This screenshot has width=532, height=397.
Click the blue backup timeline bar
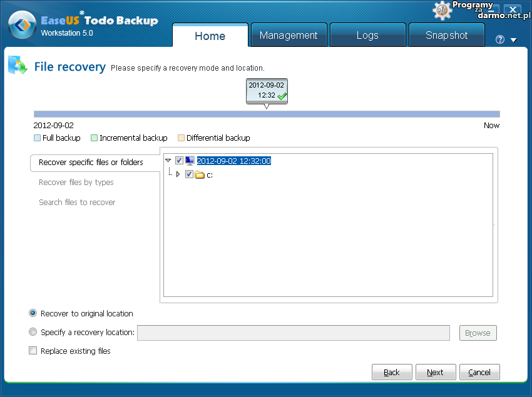point(267,114)
